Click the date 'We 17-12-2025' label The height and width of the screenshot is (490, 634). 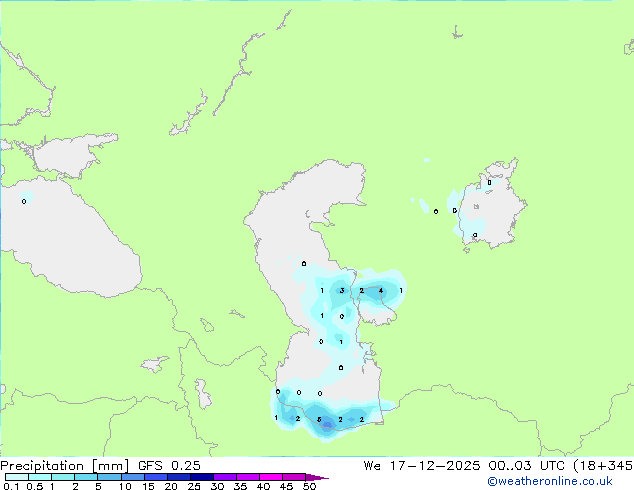click(x=422, y=466)
